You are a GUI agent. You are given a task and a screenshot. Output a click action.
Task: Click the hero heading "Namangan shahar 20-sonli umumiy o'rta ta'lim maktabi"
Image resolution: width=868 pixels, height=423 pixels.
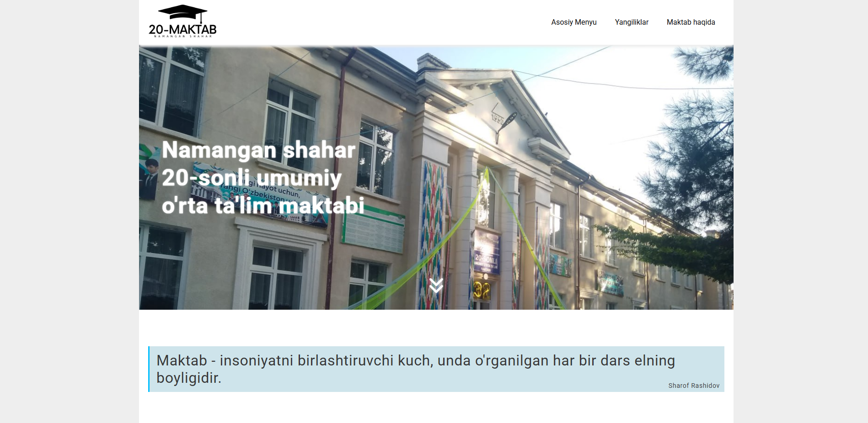(263, 178)
